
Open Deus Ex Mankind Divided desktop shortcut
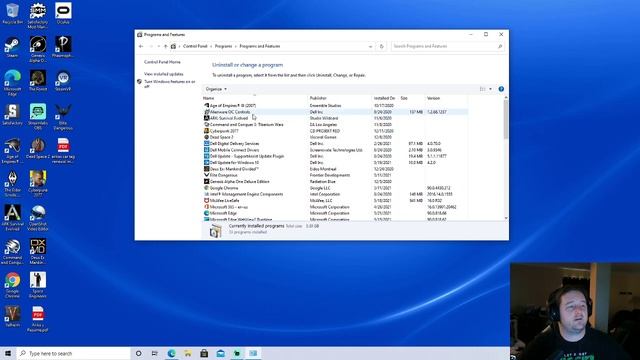(x=38, y=252)
